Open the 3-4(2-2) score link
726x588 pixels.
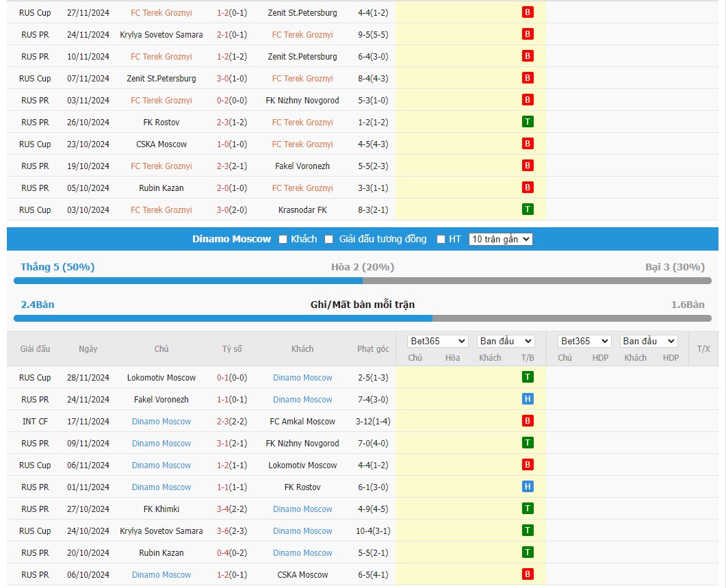coord(232,509)
